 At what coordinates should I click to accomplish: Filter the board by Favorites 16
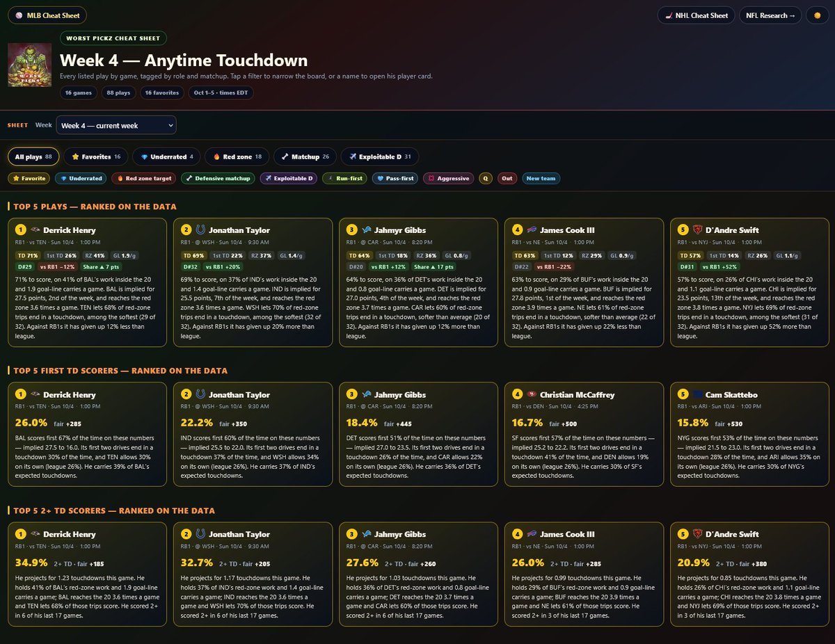point(96,156)
